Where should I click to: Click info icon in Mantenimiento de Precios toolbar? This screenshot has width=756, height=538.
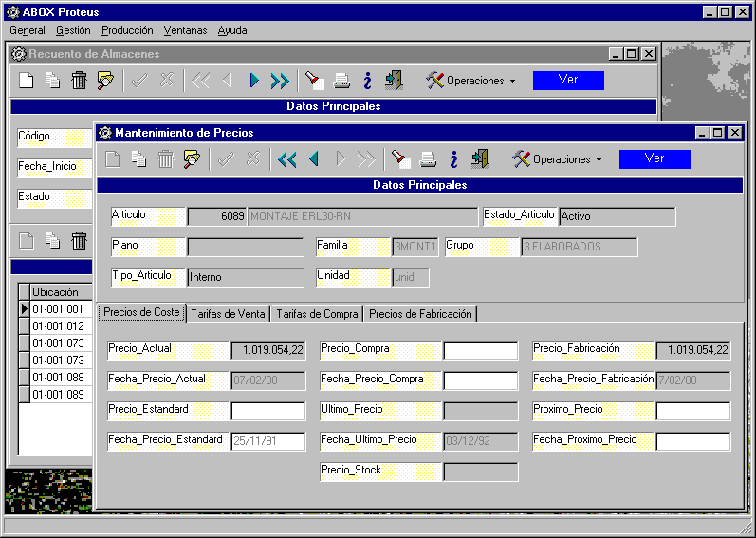click(453, 159)
